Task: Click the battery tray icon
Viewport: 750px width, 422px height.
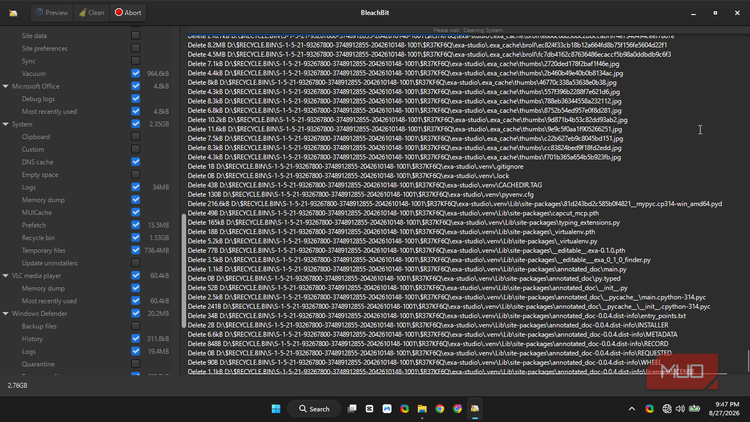Action: (695, 409)
